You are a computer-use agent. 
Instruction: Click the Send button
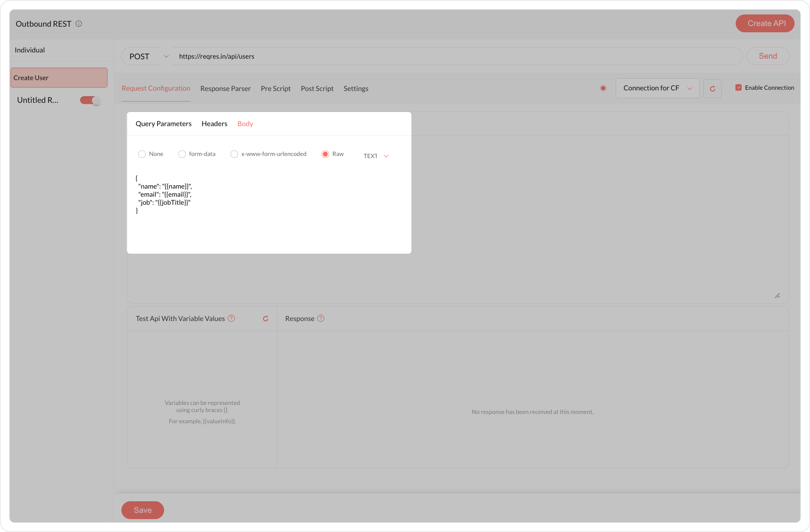point(767,56)
